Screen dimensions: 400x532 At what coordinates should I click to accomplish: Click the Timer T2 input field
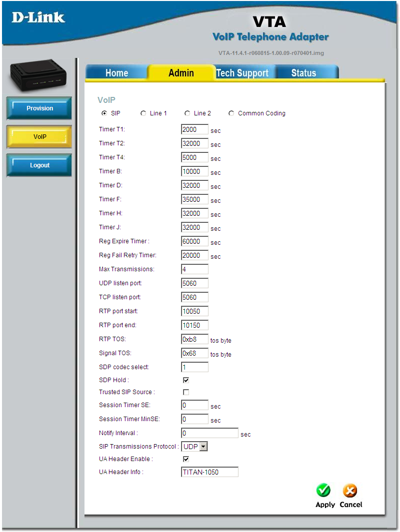pyautogui.click(x=194, y=143)
